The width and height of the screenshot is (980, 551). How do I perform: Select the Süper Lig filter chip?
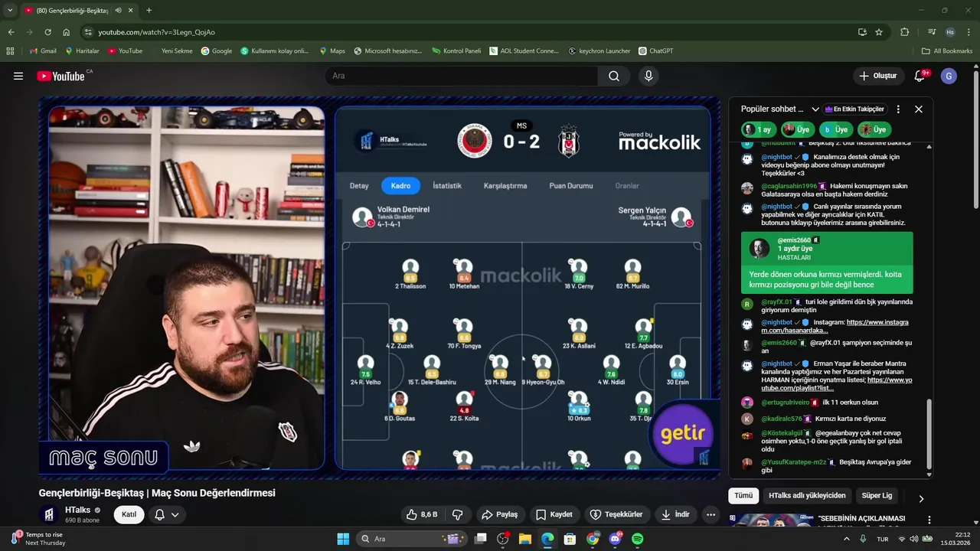(877, 495)
